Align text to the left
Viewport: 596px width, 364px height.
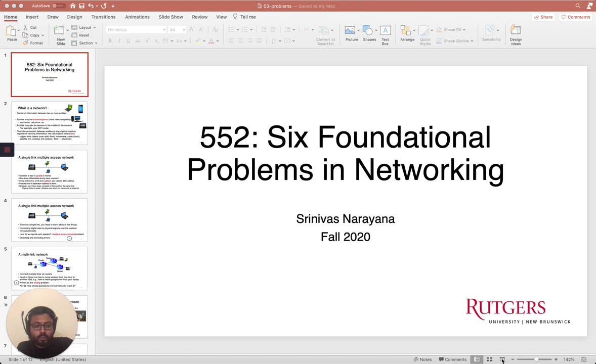tap(231, 40)
